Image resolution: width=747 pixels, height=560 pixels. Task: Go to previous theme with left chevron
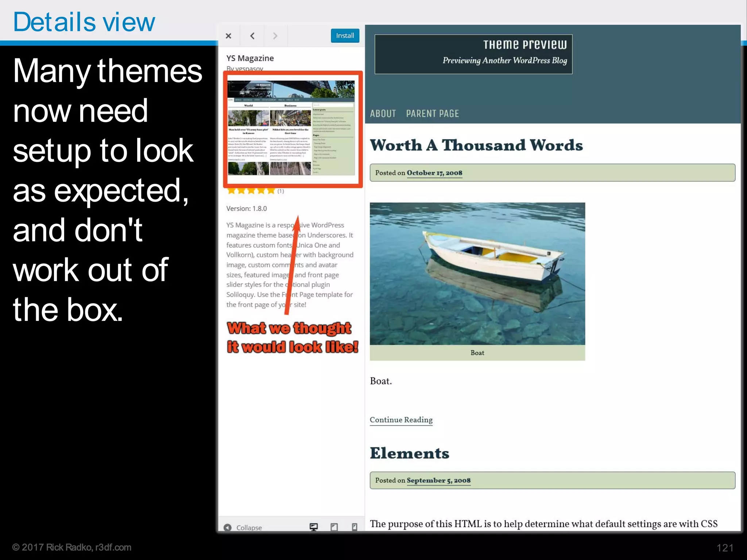coord(252,36)
